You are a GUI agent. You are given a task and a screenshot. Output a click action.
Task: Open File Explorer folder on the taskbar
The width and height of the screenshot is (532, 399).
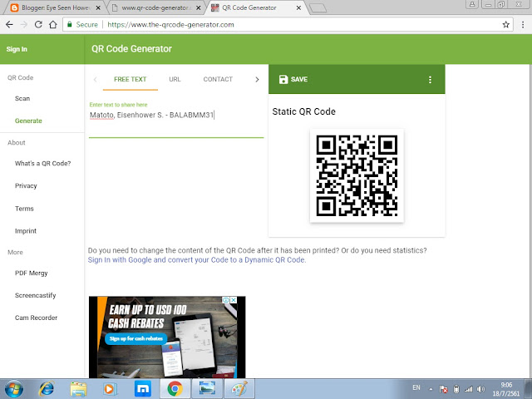pyautogui.click(x=78, y=389)
